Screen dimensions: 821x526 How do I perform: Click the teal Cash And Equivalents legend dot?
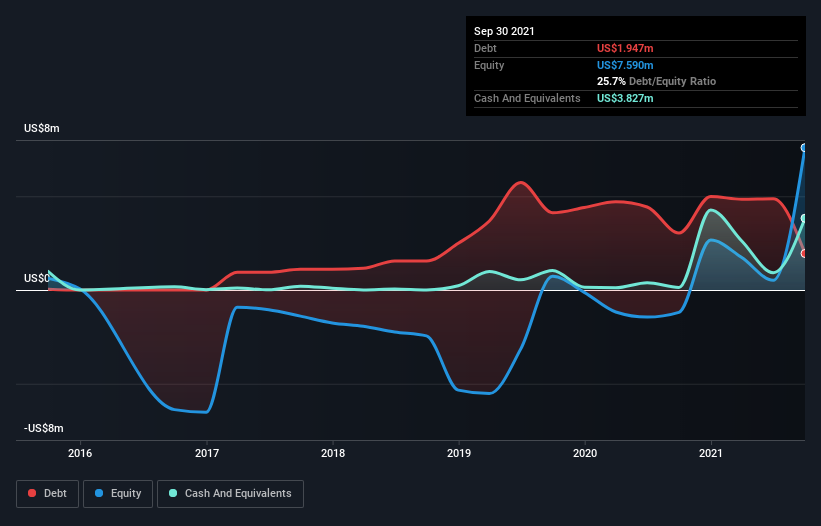tap(173, 493)
